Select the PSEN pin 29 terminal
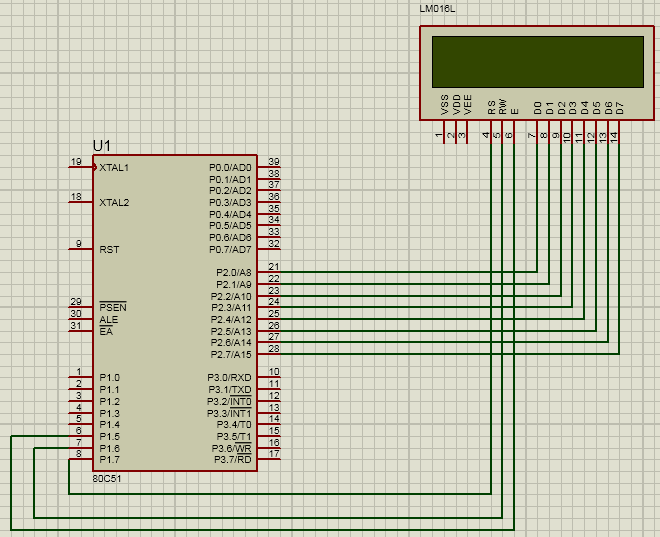The image size is (660, 537). [x=80, y=307]
